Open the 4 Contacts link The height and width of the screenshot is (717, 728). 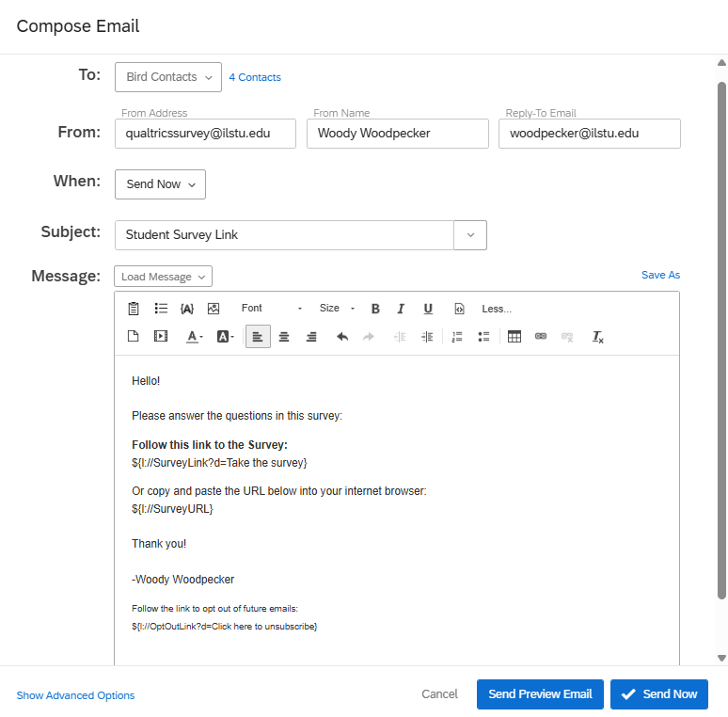tap(255, 77)
